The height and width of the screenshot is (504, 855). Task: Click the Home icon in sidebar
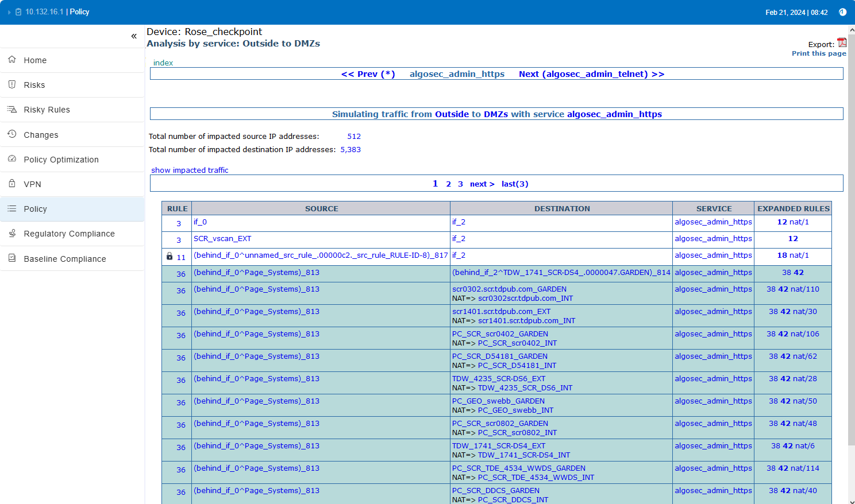(12, 60)
